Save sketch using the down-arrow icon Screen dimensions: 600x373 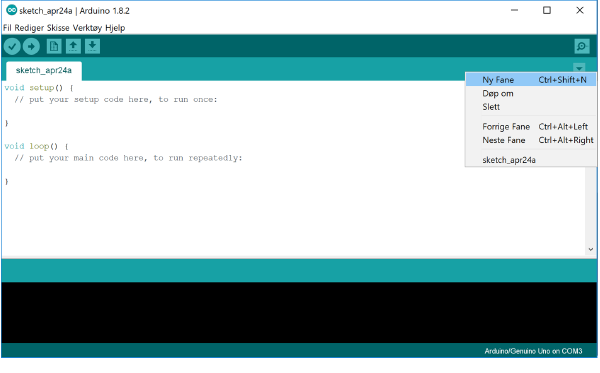click(92, 47)
